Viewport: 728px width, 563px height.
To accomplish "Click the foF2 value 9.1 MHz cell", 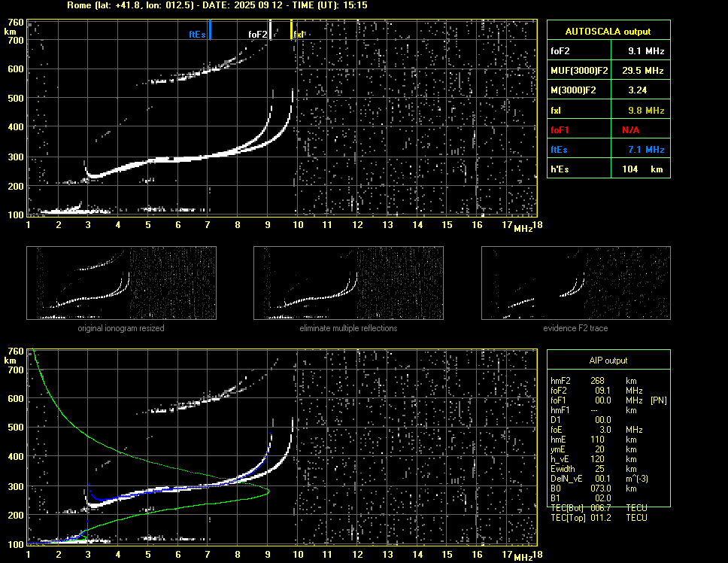I will [x=641, y=51].
